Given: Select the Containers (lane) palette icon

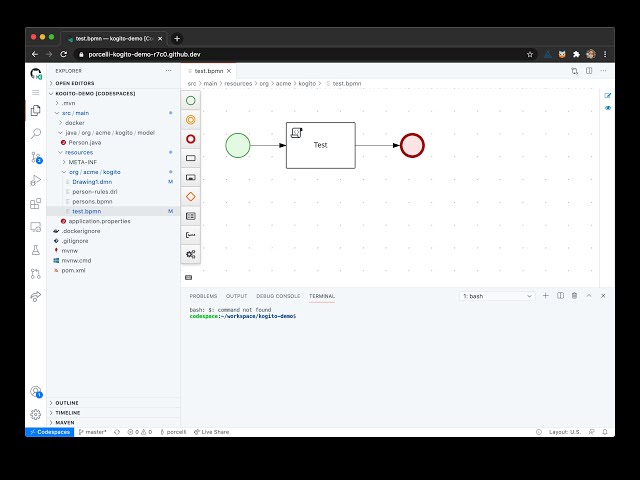Looking at the screenshot, I should (x=191, y=216).
